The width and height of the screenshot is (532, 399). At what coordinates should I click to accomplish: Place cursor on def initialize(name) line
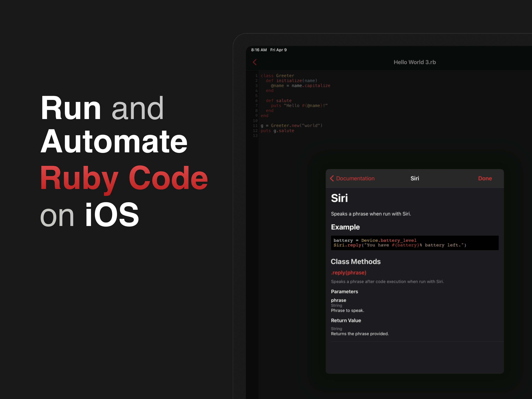click(x=291, y=81)
